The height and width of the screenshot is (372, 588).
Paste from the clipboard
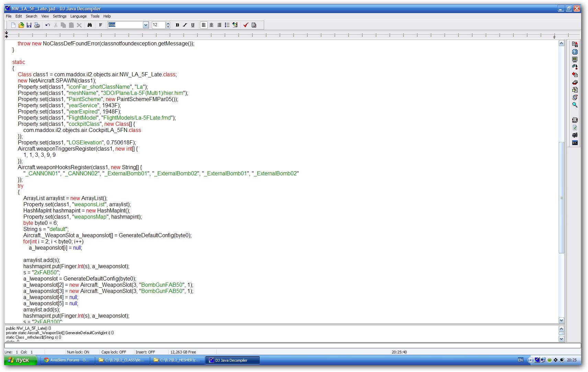point(71,25)
